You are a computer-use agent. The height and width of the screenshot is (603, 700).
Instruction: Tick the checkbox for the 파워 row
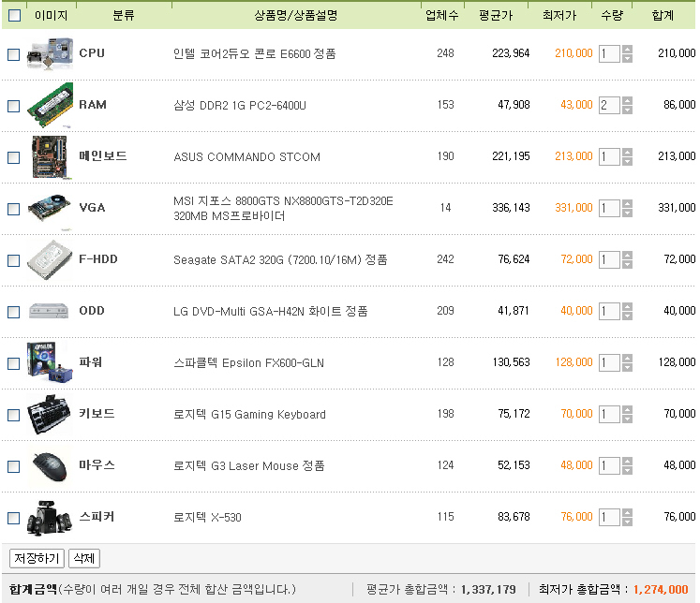pos(14,363)
